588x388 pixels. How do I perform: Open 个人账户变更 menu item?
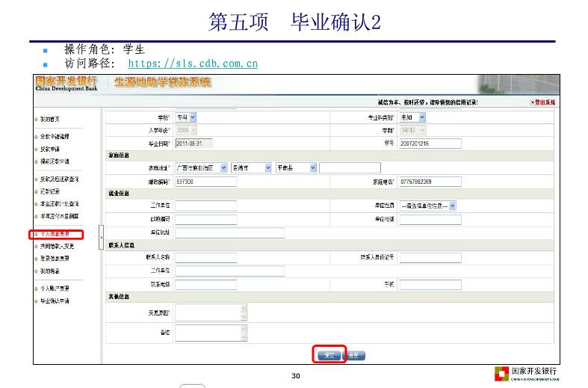click(x=55, y=288)
